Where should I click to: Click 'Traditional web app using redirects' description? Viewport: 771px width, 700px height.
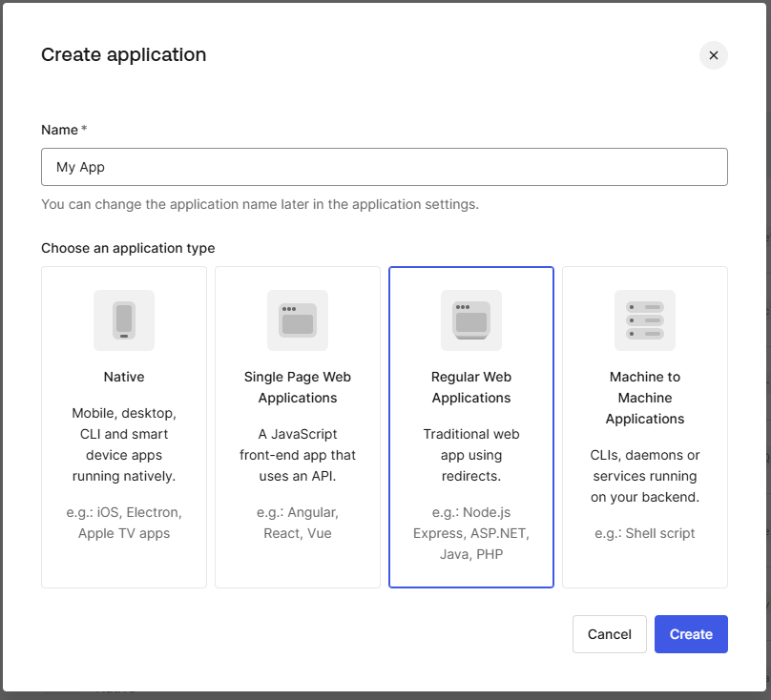click(x=471, y=455)
